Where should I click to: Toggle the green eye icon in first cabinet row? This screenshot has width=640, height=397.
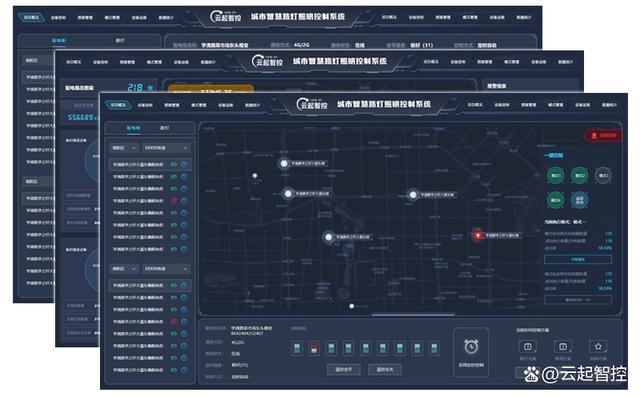pyautogui.click(x=173, y=164)
